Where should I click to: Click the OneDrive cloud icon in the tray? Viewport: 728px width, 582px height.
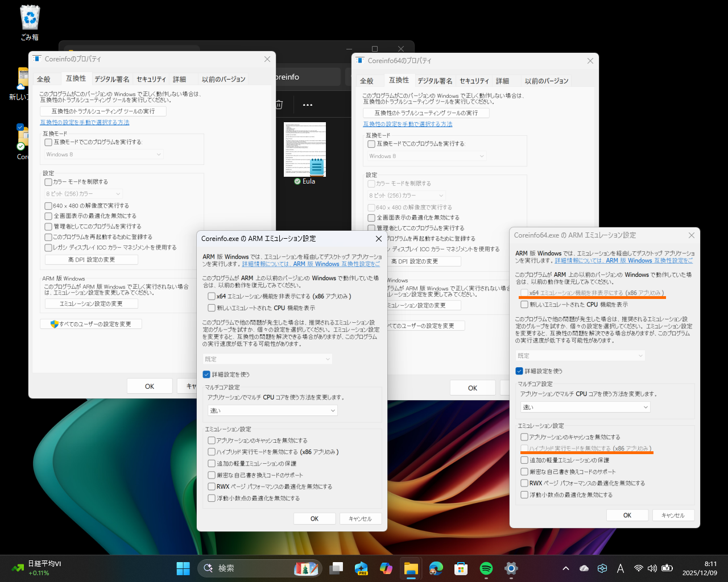click(584, 568)
